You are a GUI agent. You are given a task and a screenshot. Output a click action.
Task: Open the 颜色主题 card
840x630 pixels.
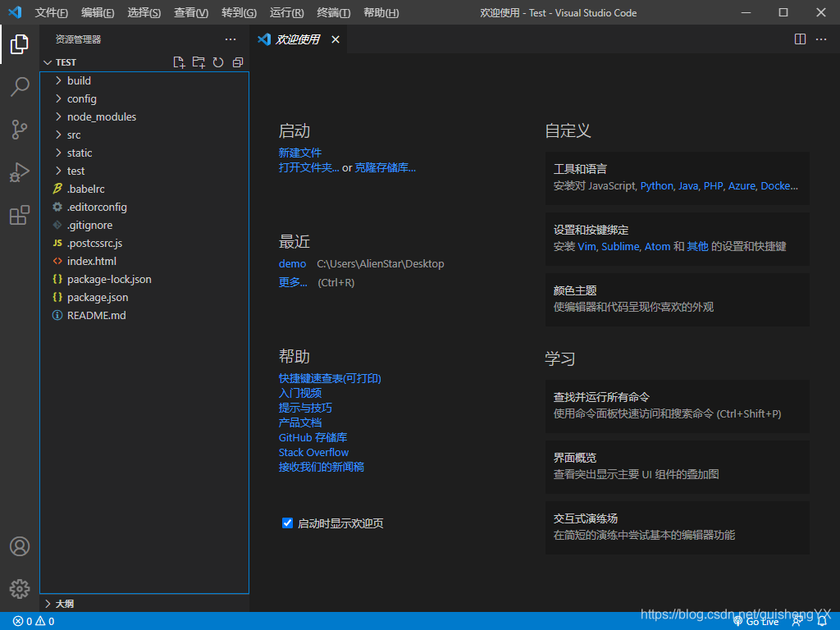(677, 299)
